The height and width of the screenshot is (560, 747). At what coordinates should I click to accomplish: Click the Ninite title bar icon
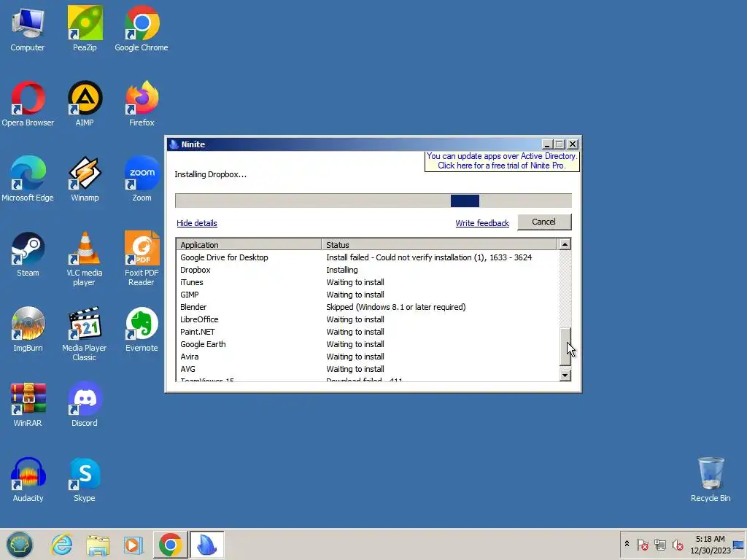click(174, 144)
